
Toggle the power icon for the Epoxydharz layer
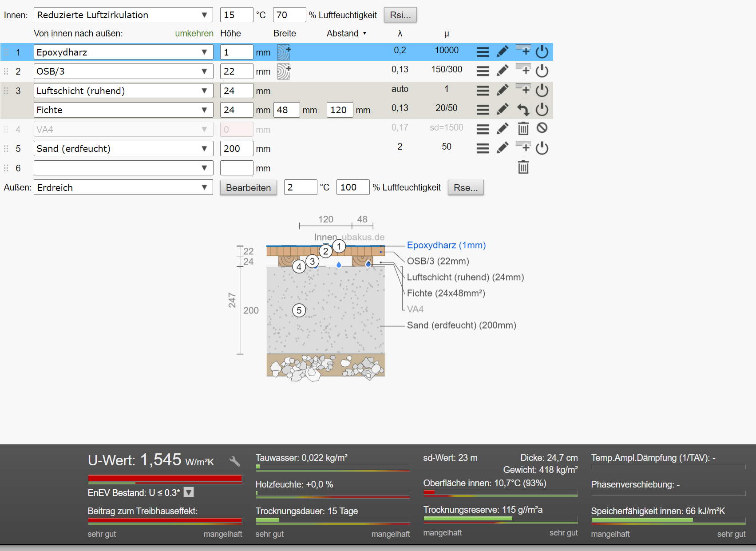542,52
